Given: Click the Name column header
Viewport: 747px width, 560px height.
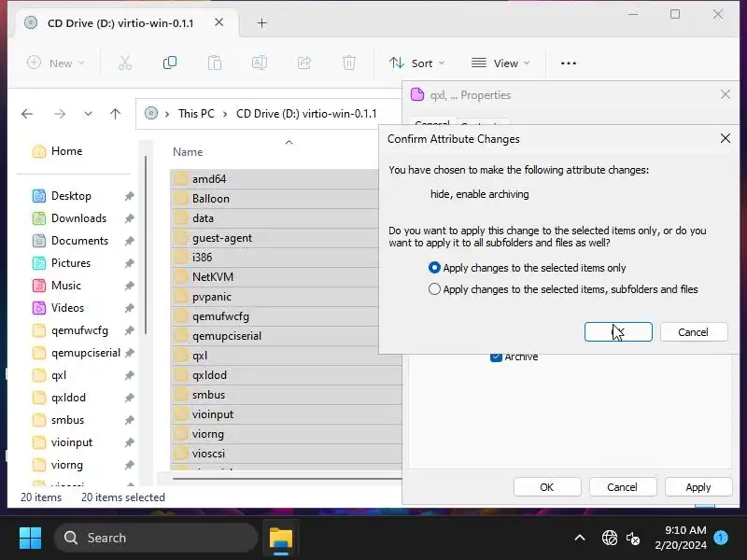Looking at the screenshot, I should [x=188, y=152].
